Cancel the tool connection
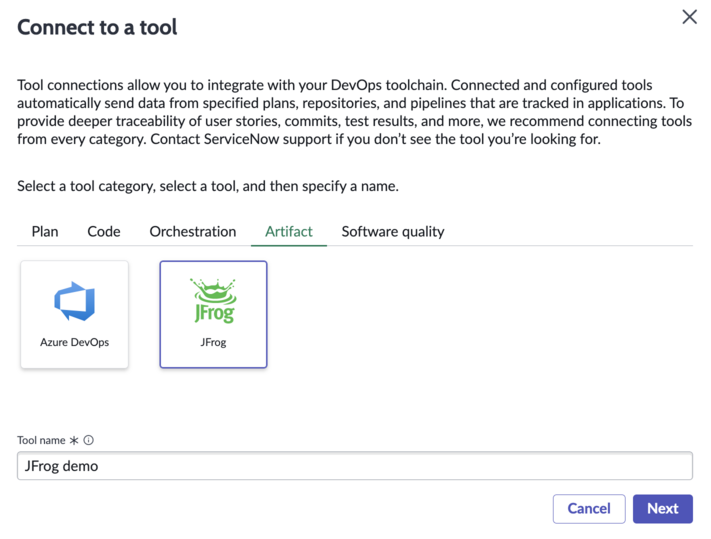The height and width of the screenshot is (539, 711). coord(589,509)
